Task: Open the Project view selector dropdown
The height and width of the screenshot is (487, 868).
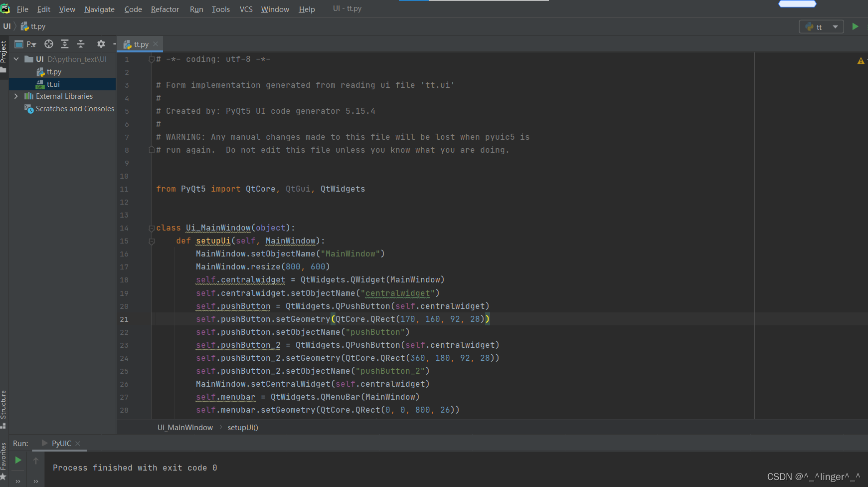Action: pyautogui.click(x=25, y=44)
